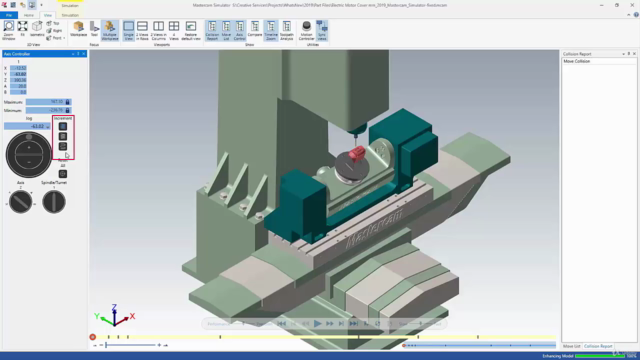Select the Z axis value field
The width and height of the screenshot is (640, 360).
tap(18, 80)
